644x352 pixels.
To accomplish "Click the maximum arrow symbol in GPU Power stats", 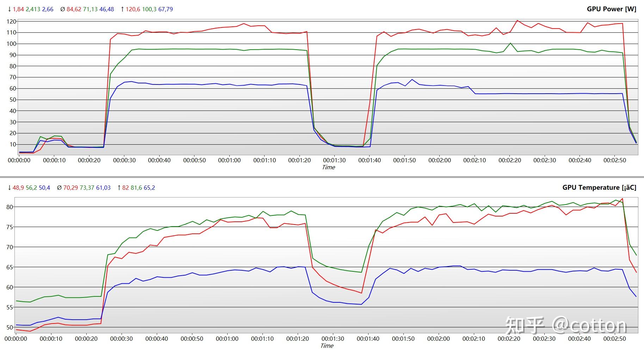I will [122, 10].
